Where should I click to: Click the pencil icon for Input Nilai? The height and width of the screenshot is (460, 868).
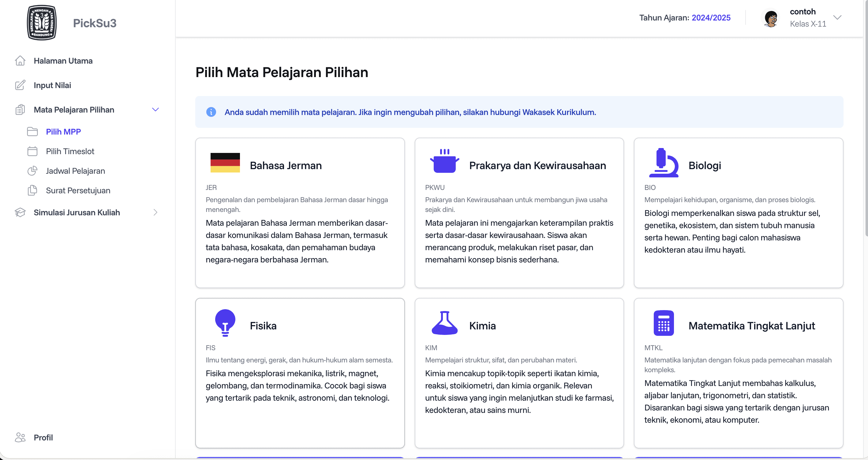pyautogui.click(x=20, y=85)
